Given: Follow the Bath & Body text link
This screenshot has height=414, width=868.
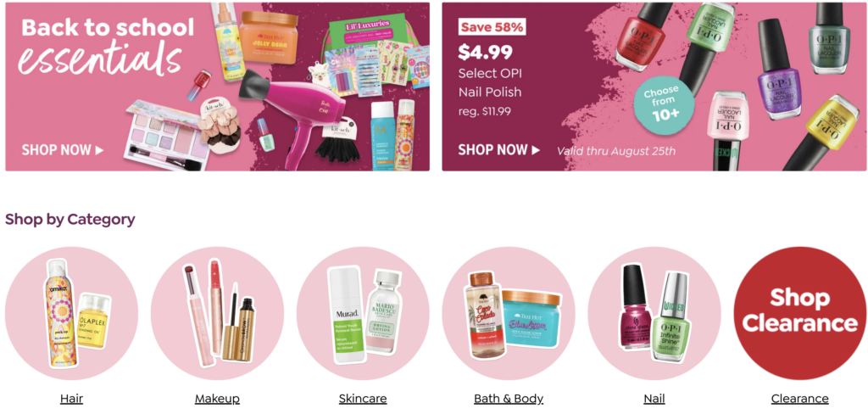Looking at the screenshot, I should (509, 399).
